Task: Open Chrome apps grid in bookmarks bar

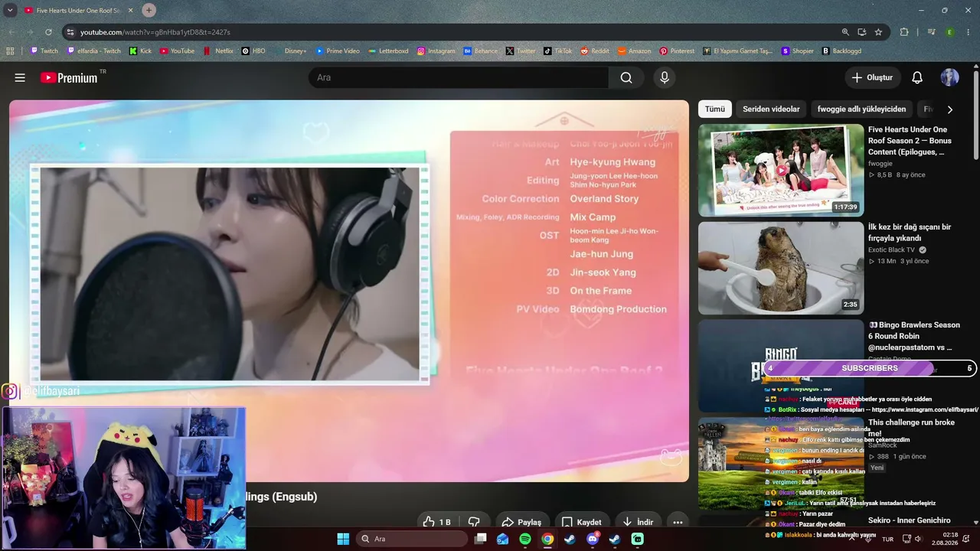Action: [x=10, y=51]
